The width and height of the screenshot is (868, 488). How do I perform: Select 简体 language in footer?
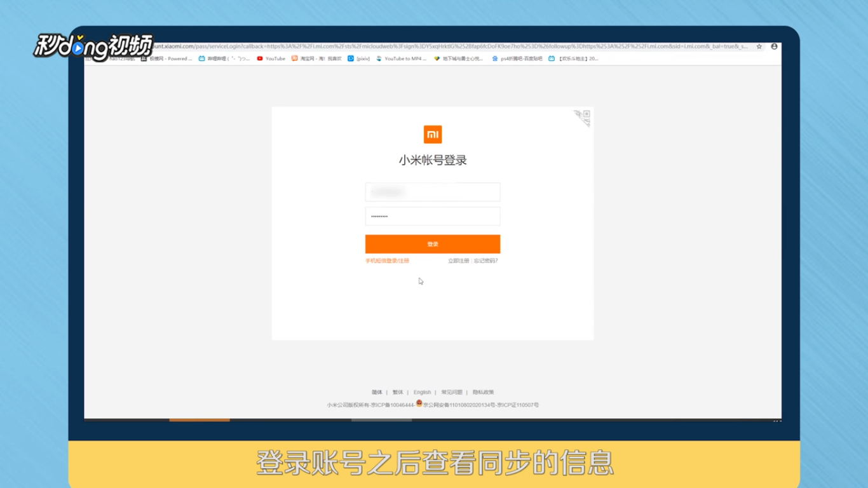click(377, 393)
